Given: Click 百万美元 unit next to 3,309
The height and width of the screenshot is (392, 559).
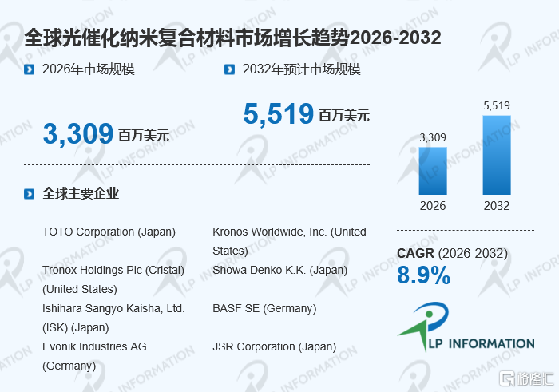Looking at the screenshot, I should click(x=144, y=136).
